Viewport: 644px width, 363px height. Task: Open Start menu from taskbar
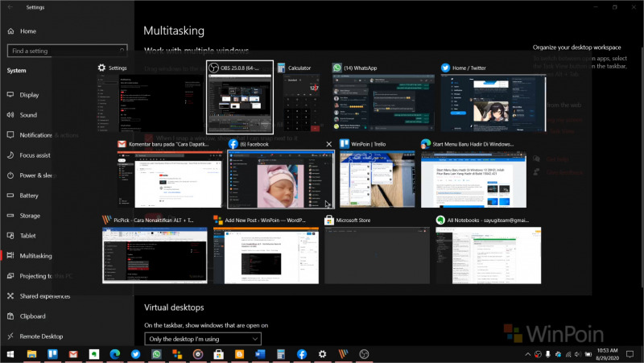click(x=10, y=354)
